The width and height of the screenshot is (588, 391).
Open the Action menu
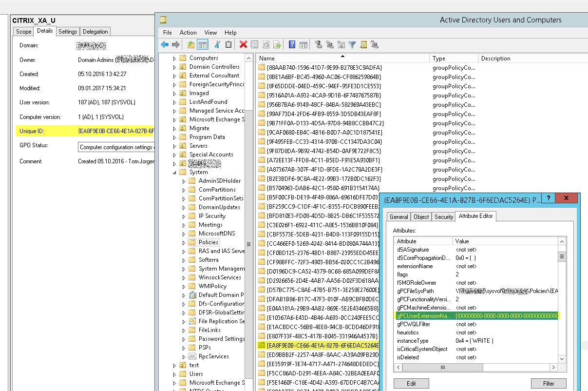188,32
